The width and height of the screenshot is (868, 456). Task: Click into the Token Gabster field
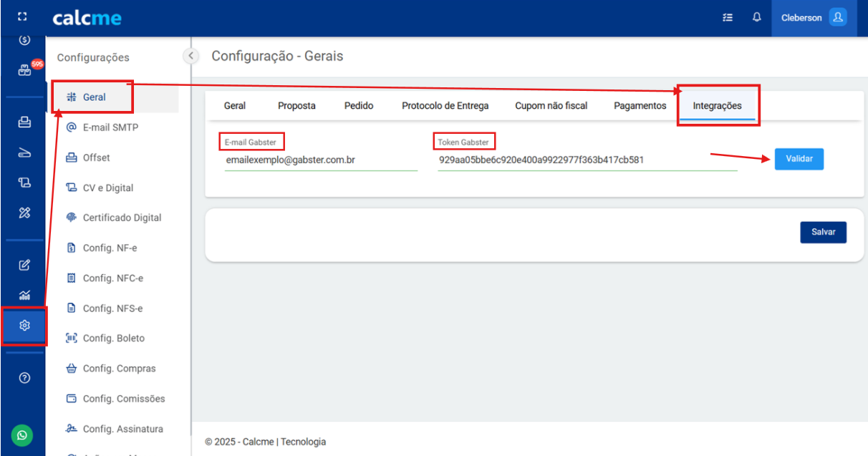click(x=587, y=160)
